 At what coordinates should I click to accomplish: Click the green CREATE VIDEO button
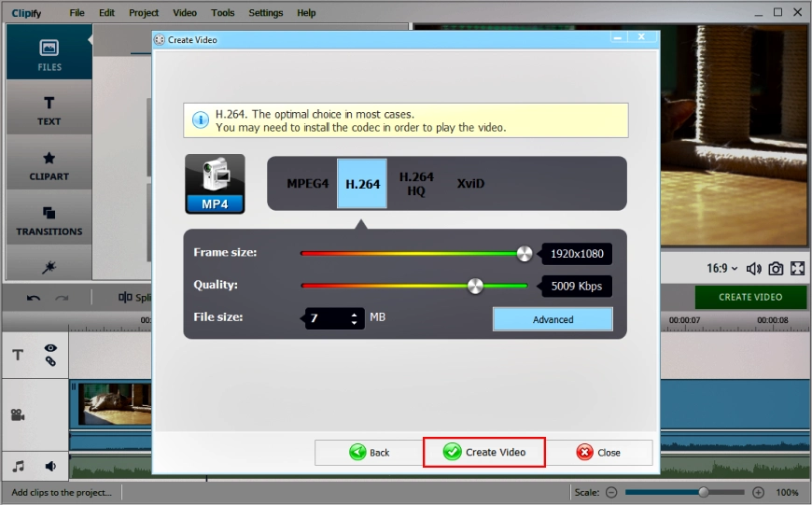click(750, 297)
